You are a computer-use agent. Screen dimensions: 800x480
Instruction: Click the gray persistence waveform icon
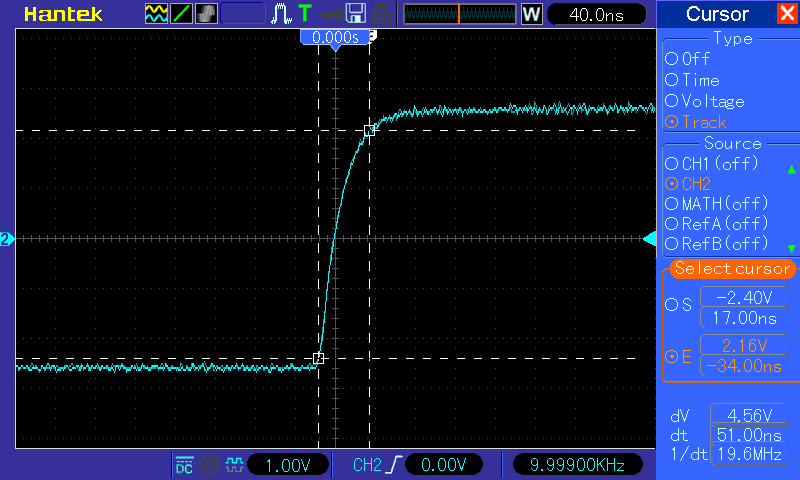(x=206, y=14)
